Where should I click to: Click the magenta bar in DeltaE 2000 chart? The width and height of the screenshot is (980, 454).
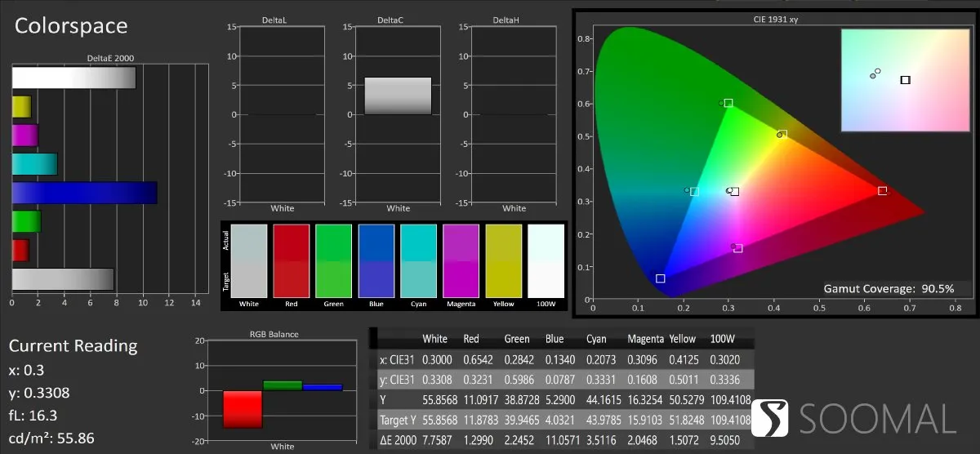point(25,136)
